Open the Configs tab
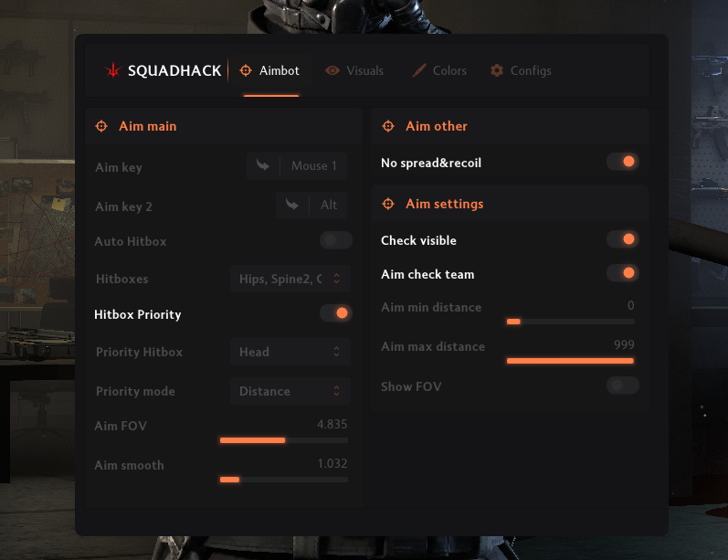Screen dimensions: 728x560 [x=521, y=71]
